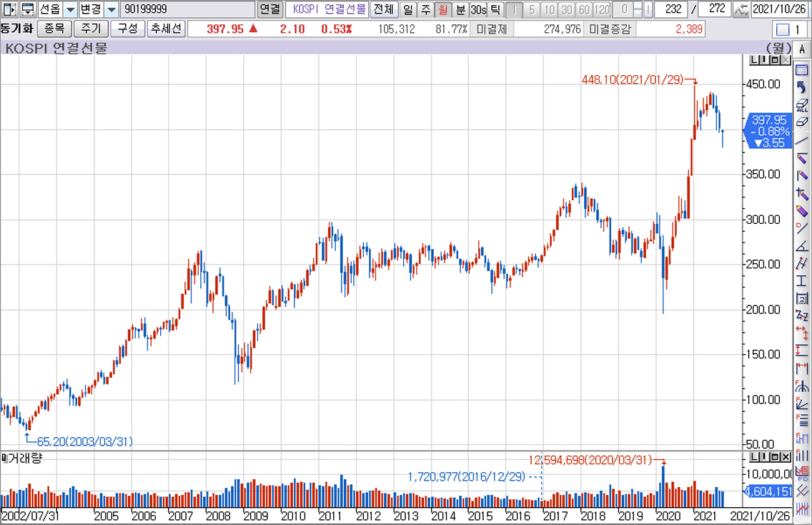812x525 pixels.
Task: Click the volume (거래량) pane control buttons
Action: pyautogui.click(x=770, y=456)
